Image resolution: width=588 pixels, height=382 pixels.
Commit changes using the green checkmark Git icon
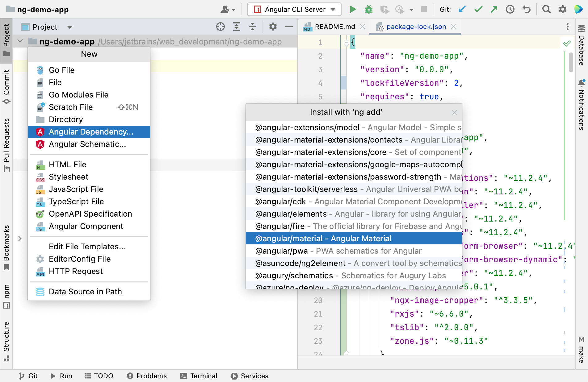[478, 9]
